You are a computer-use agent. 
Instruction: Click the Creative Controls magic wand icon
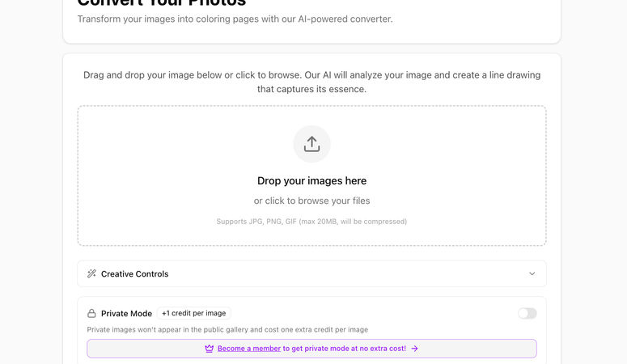tap(91, 274)
